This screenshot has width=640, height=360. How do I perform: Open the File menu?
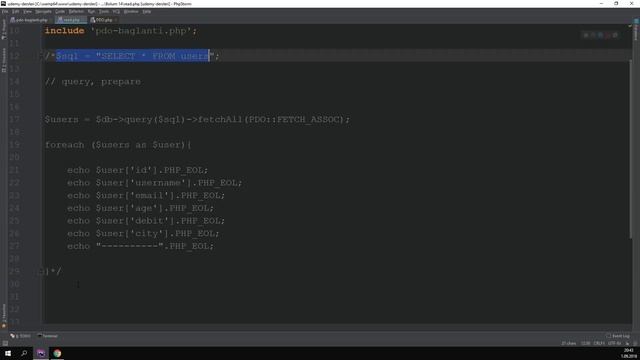point(5,11)
